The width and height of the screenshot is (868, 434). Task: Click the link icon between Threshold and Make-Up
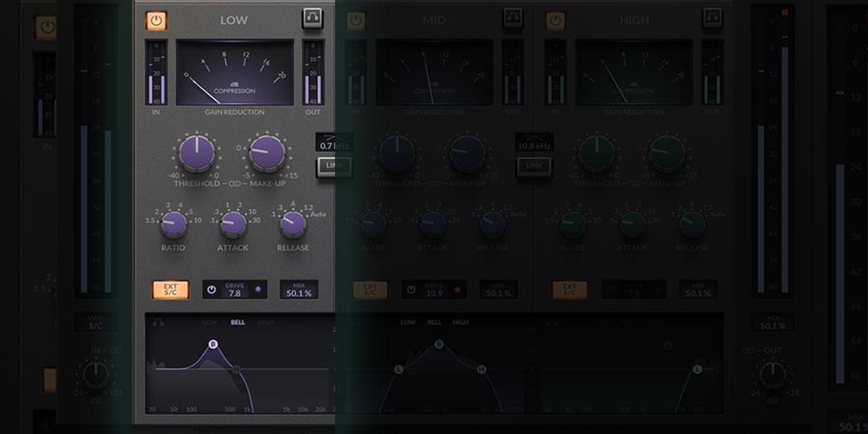[x=232, y=184]
